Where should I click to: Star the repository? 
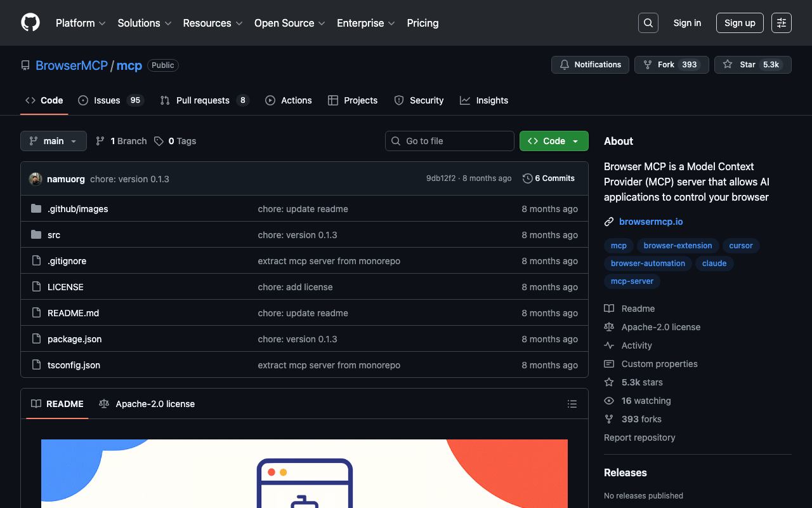pos(741,65)
